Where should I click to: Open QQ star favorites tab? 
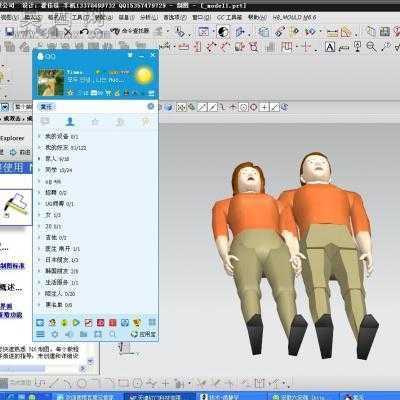(x=95, y=122)
